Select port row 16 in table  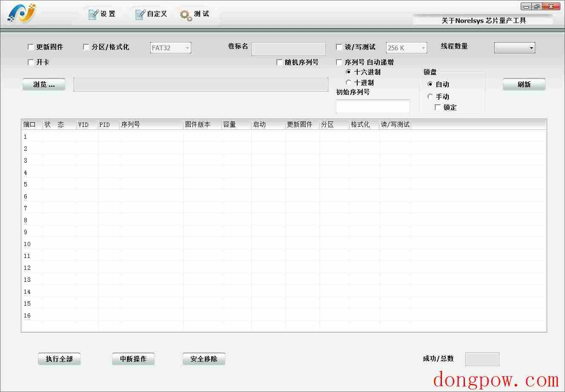(x=284, y=315)
